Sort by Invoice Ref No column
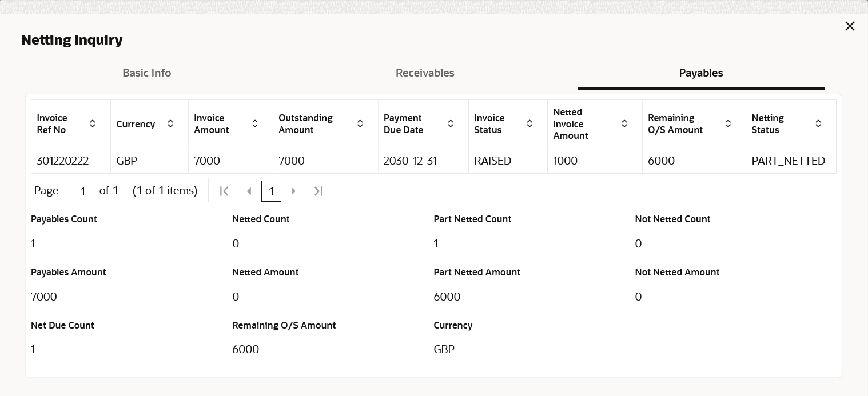Viewport: 868px width, 396px height. pyautogui.click(x=93, y=123)
